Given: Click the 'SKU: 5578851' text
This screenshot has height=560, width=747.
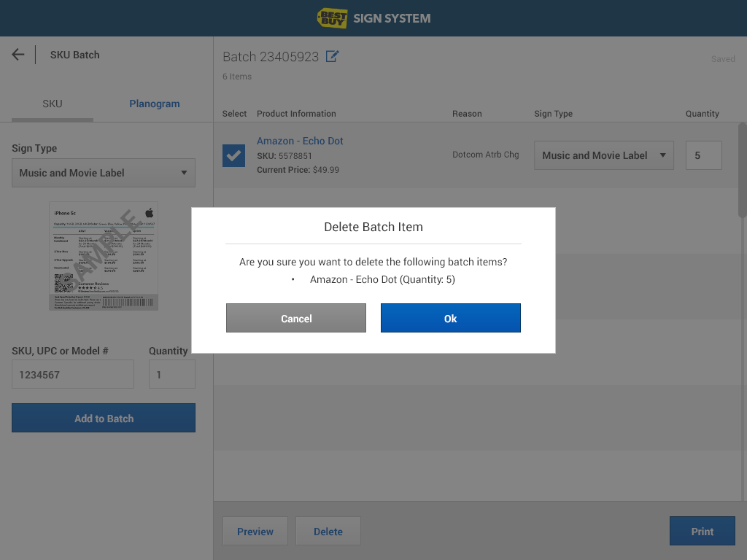Looking at the screenshot, I should [x=285, y=156].
